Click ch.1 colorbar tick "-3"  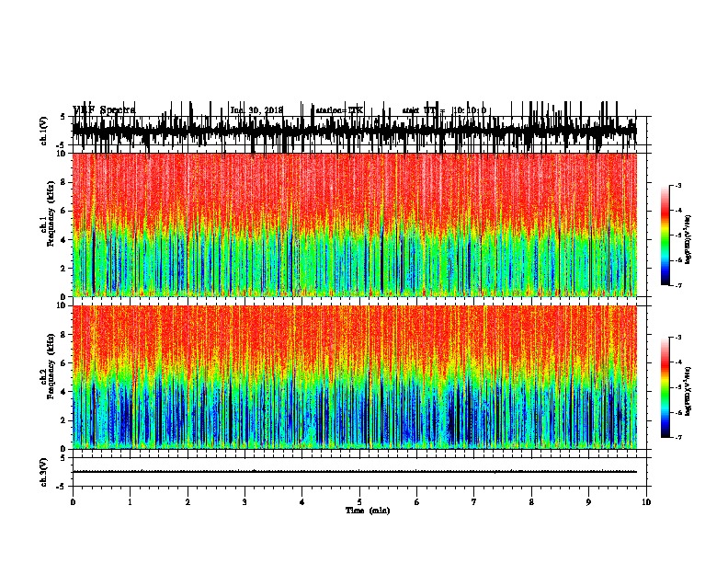click(677, 185)
